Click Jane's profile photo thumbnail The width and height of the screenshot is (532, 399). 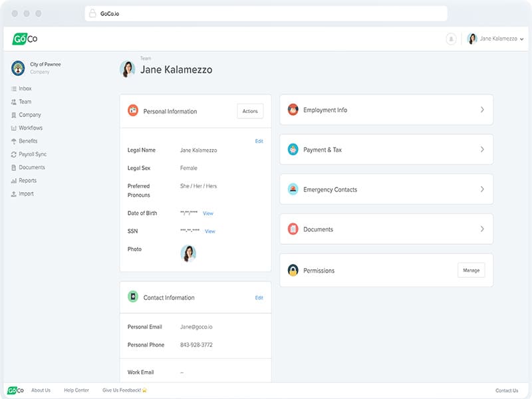click(x=188, y=253)
